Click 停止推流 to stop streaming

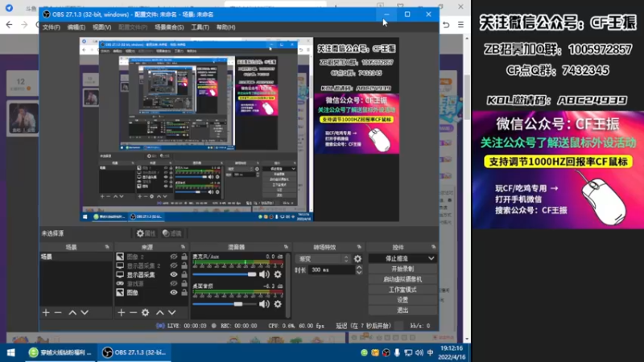397,258
